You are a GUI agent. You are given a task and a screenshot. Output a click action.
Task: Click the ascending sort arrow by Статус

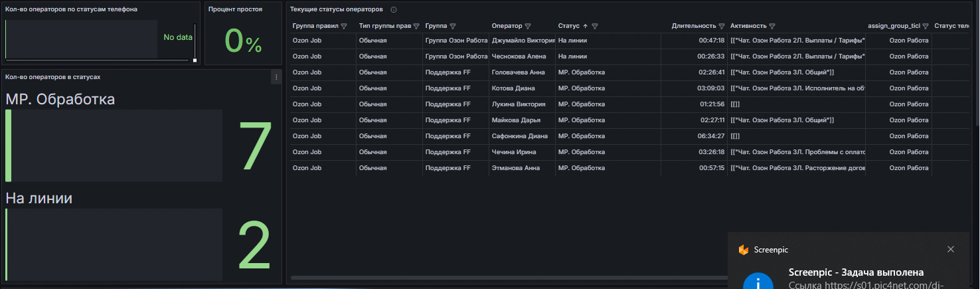585,26
